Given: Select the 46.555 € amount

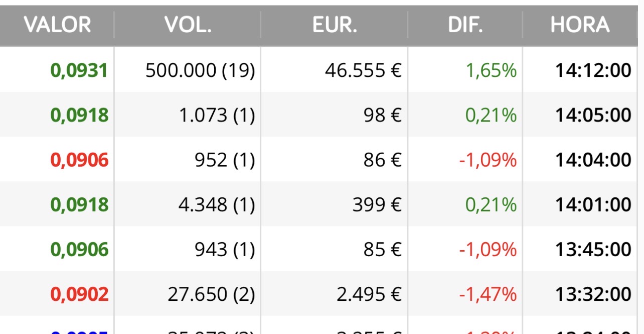Looking at the screenshot, I should click(363, 71).
